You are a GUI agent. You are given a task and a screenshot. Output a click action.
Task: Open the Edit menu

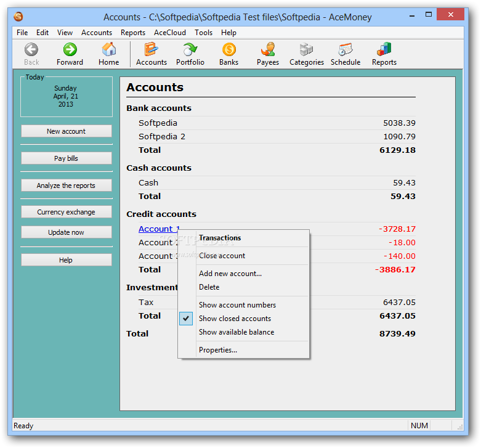pos(42,33)
